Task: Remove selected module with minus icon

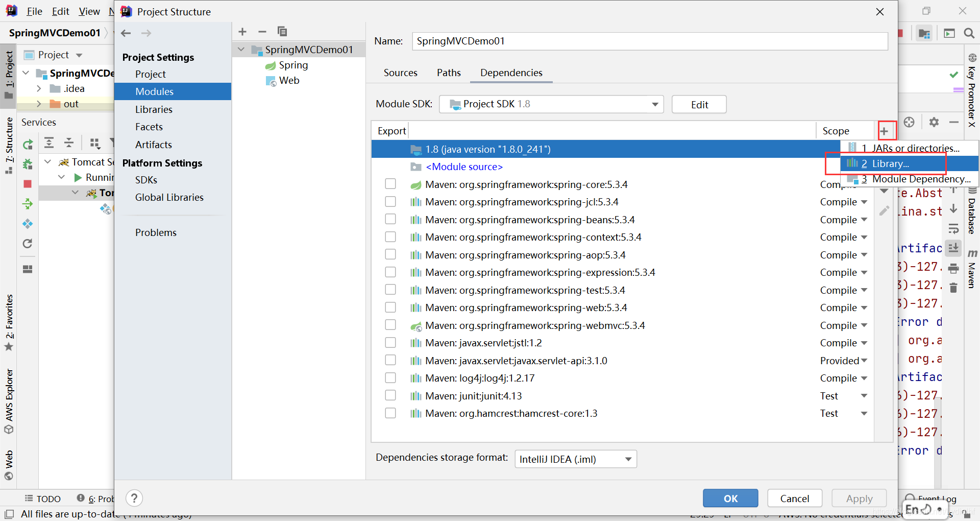Action: (x=262, y=32)
